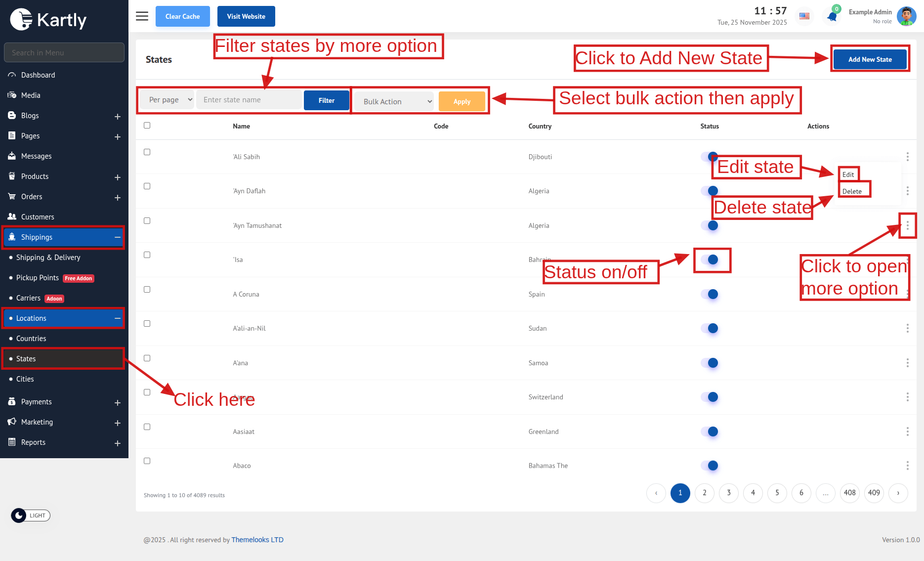This screenshot has height=561, width=924.
Task: Open three-dot actions menu for Aasiaat
Action: tap(907, 432)
